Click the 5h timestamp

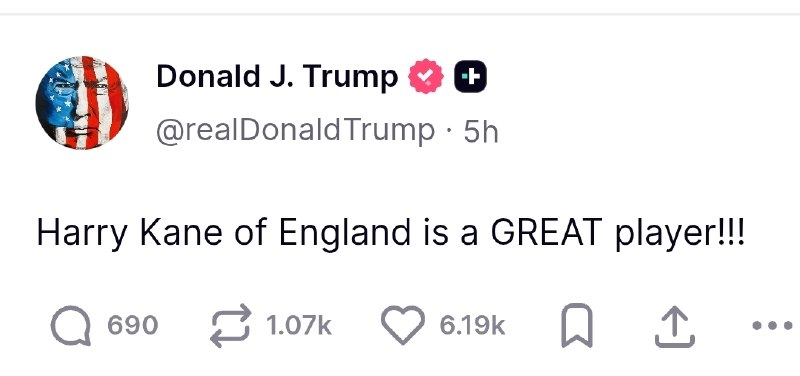(x=480, y=133)
